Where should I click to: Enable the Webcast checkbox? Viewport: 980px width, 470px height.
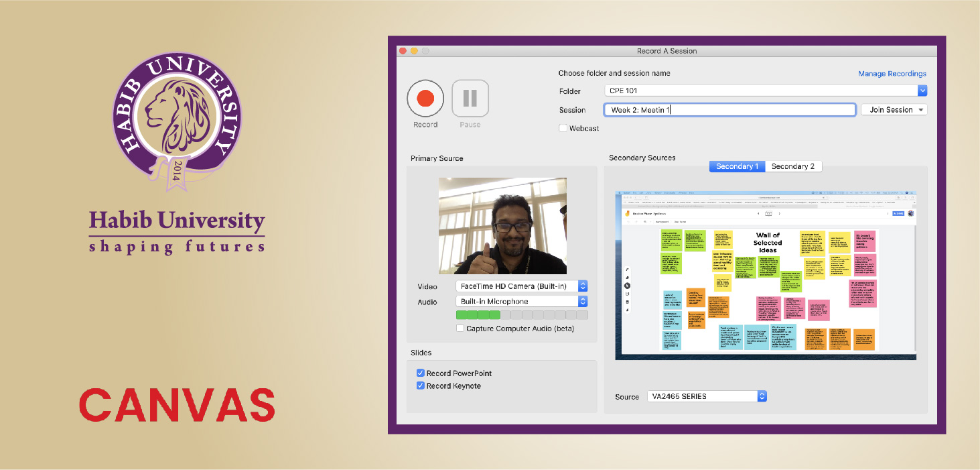(x=563, y=128)
